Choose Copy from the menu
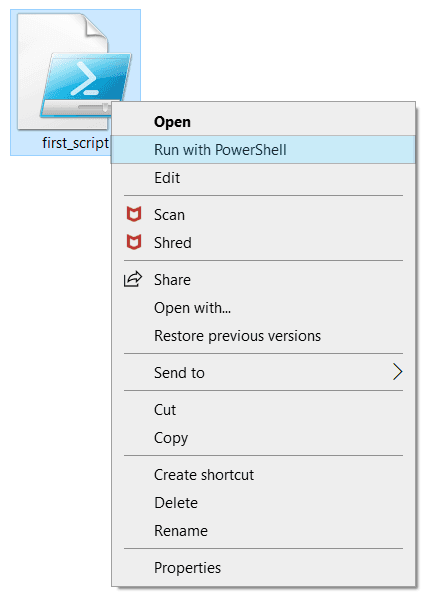The width and height of the screenshot is (437, 599). coord(263,438)
